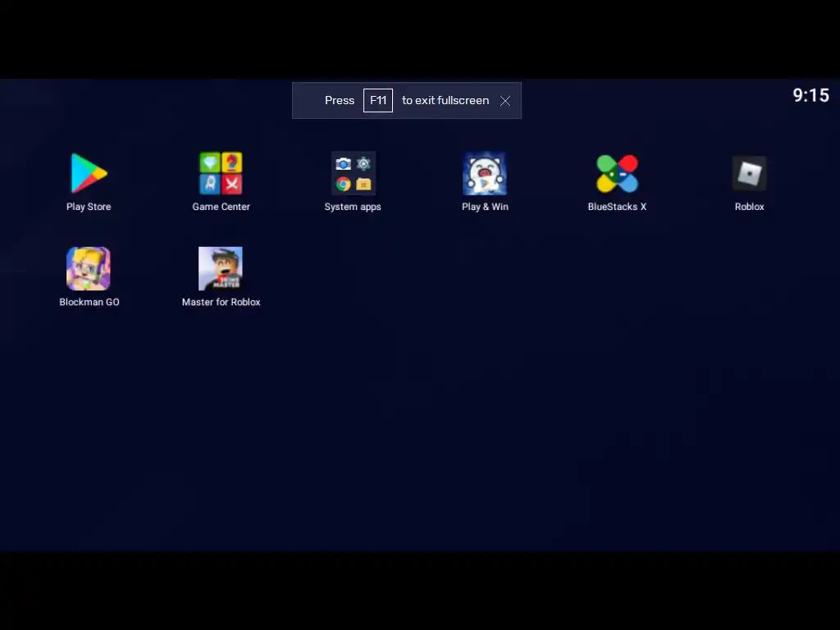Click the 'BlueStacks X' label text
Image resolution: width=840 pixels, height=630 pixels.
point(617,207)
